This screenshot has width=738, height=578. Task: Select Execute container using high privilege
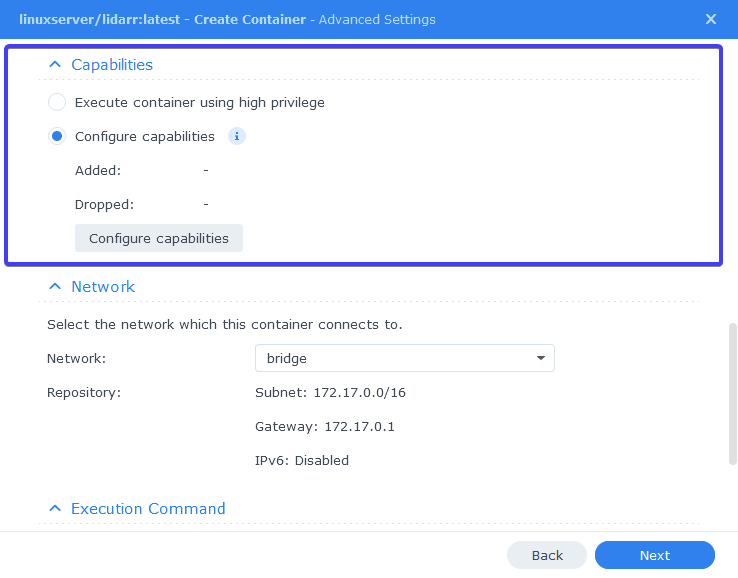pos(57,102)
